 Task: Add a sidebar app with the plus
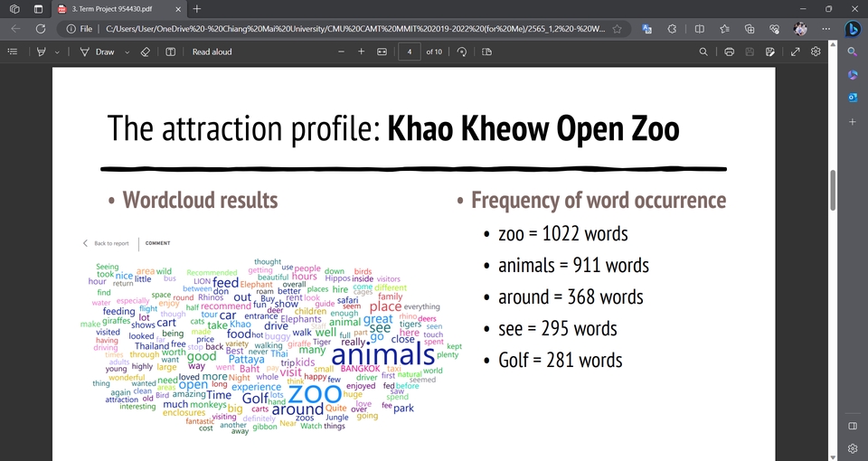click(x=853, y=121)
